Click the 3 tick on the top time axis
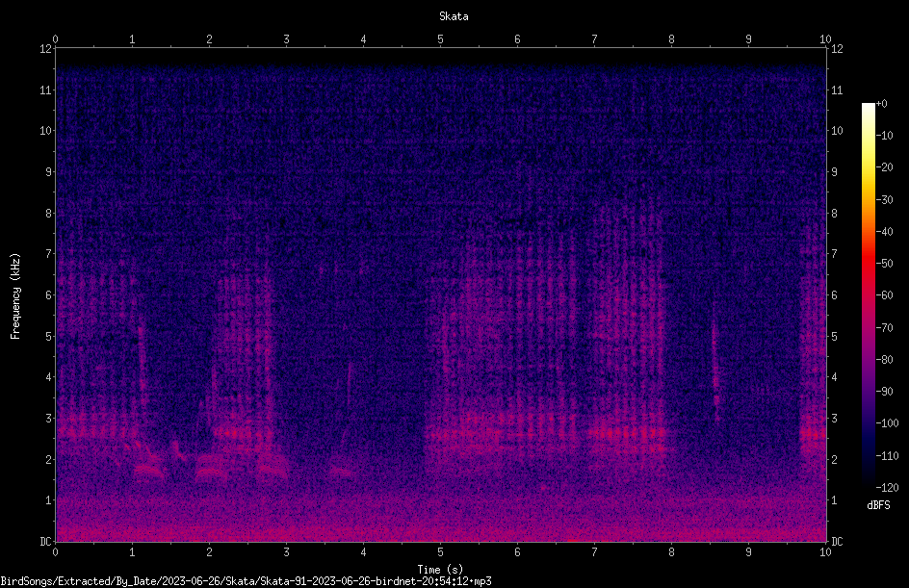909x588 pixels. 286,39
